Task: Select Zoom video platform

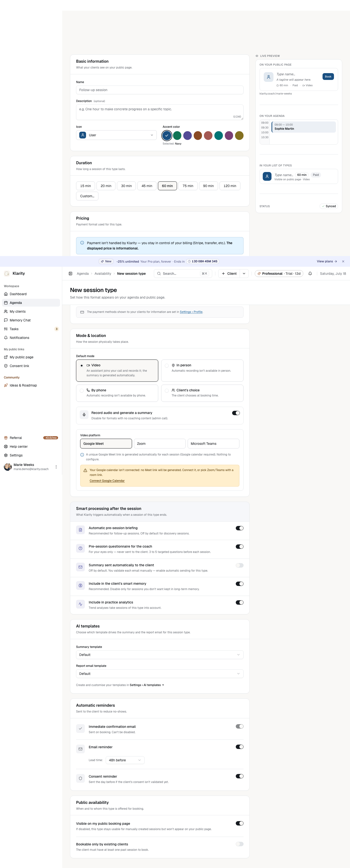Action: point(160,444)
